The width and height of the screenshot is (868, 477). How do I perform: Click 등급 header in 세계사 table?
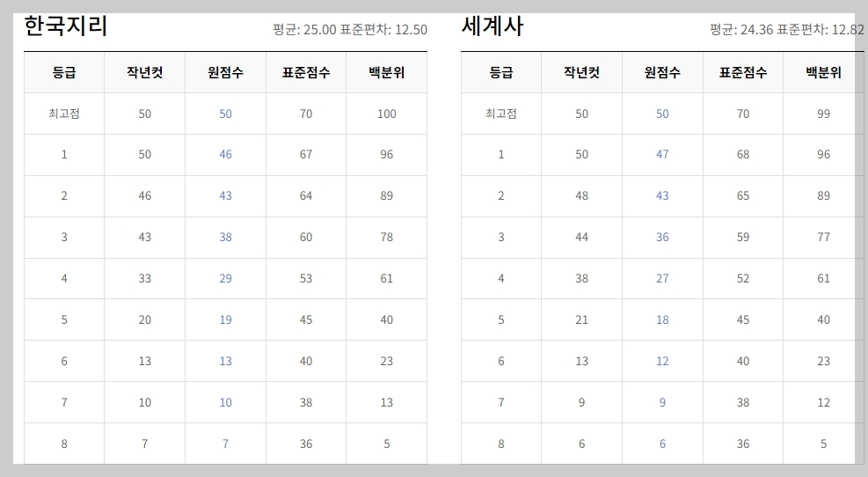(501, 72)
